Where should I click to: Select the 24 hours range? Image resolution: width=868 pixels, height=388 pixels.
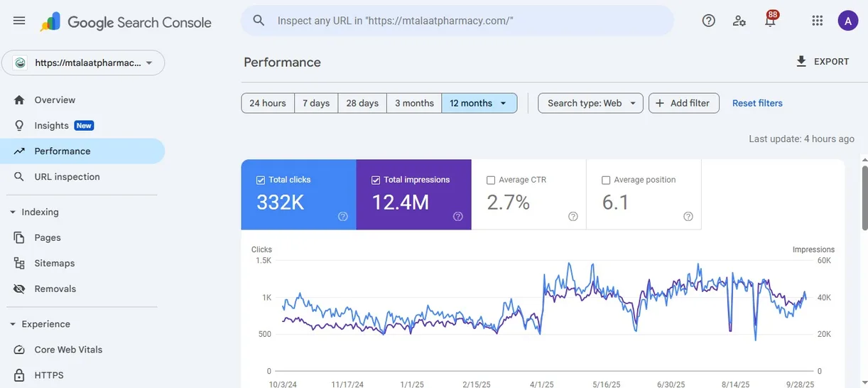click(x=268, y=103)
